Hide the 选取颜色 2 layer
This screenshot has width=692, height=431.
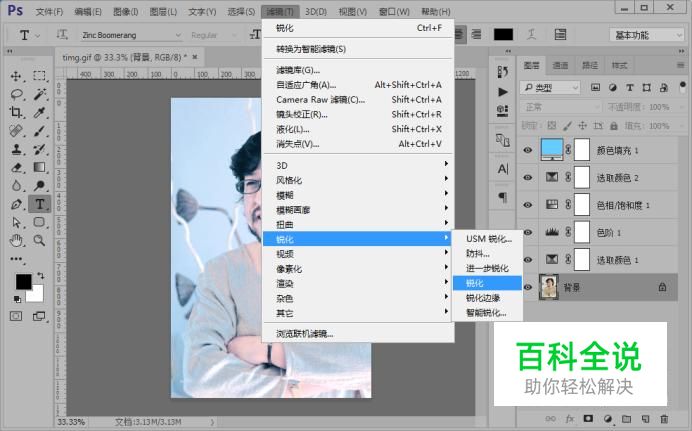click(527, 177)
